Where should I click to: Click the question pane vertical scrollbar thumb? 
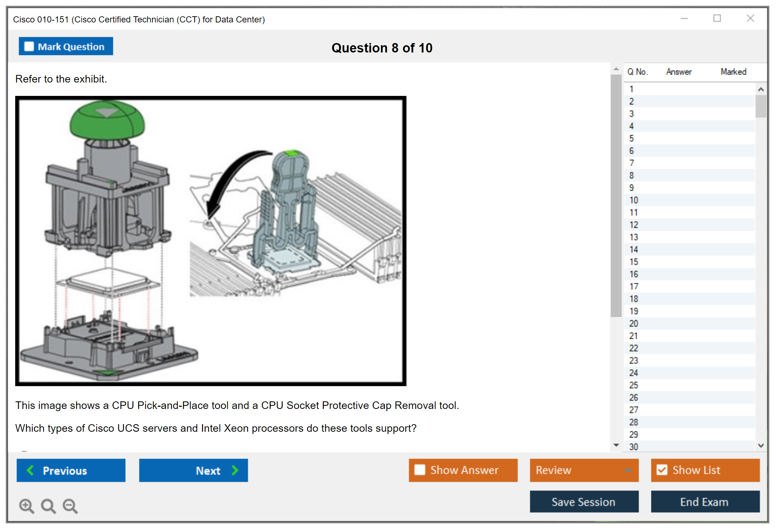click(616, 195)
